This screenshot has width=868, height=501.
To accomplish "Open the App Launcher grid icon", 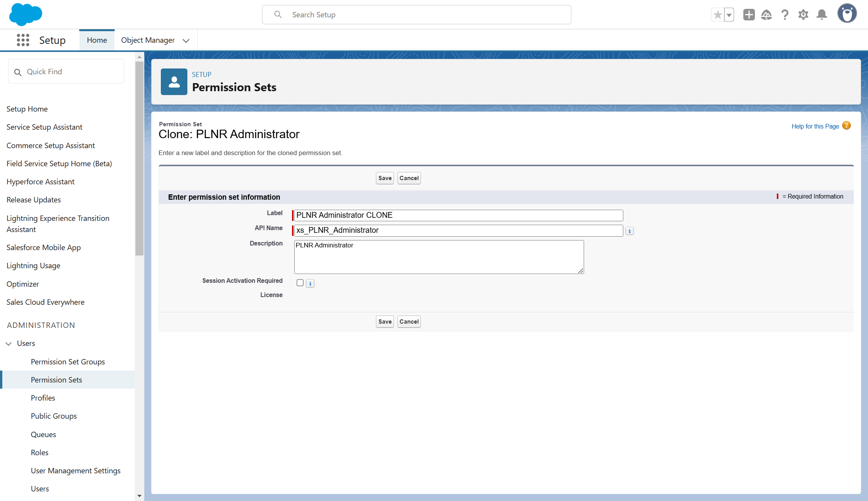I will click(x=23, y=40).
